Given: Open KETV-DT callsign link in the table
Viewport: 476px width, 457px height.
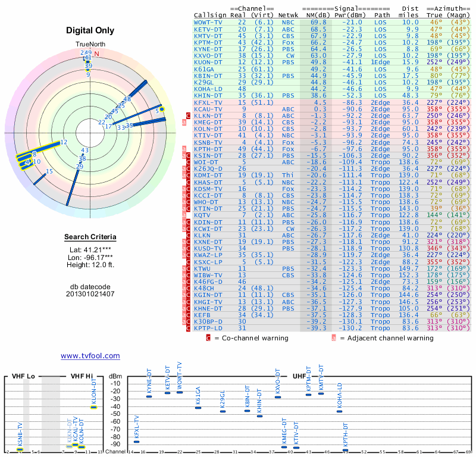Looking at the screenshot, I should click(208, 29).
